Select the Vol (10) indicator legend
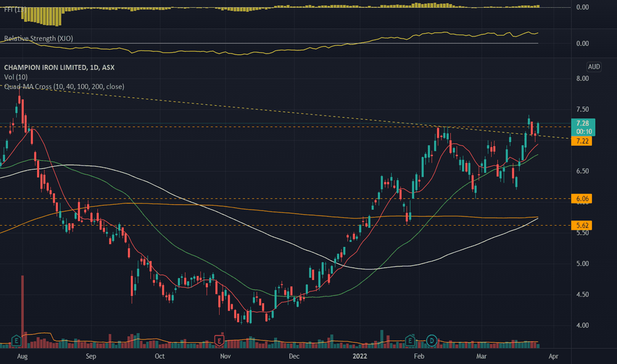The image size is (617, 364). 16,77
